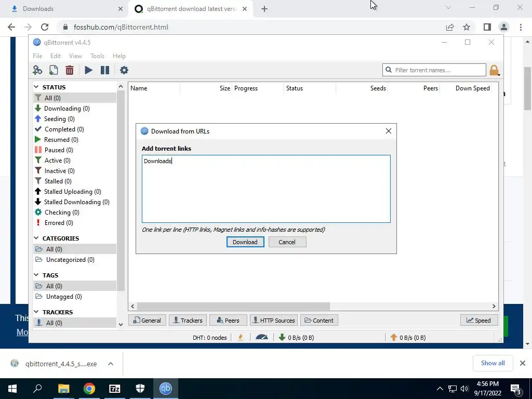Click the Add Torrent Link toolbar icon

point(37,70)
